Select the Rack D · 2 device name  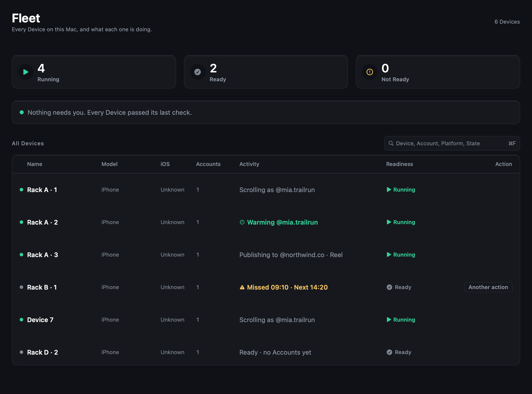[43, 352]
